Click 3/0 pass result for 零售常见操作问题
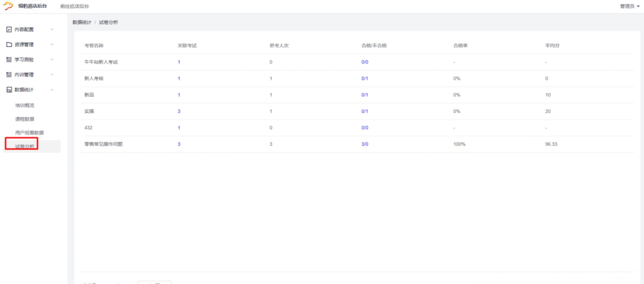This screenshot has width=644, height=284. (365, 144)
